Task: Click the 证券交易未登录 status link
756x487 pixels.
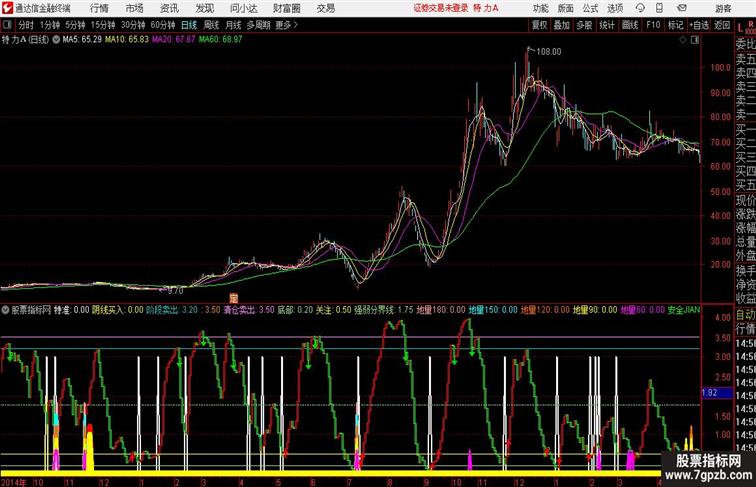Action: coord(441,8)
